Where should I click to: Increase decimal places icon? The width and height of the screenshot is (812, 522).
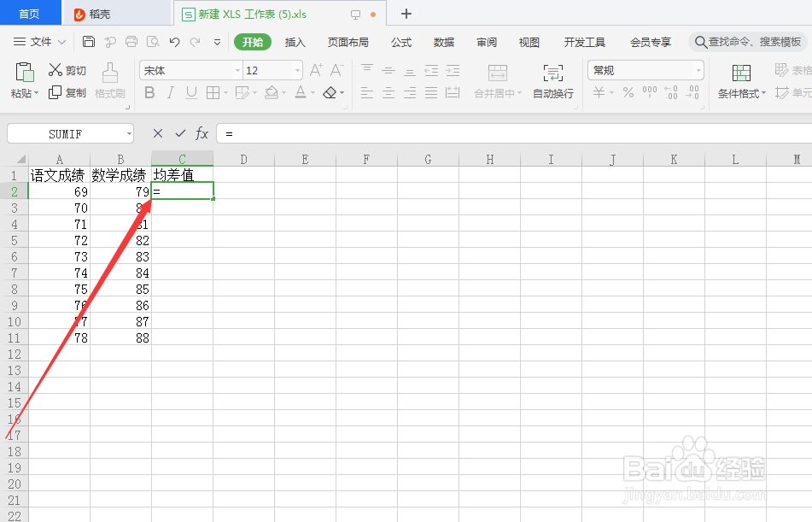(670, 93)
